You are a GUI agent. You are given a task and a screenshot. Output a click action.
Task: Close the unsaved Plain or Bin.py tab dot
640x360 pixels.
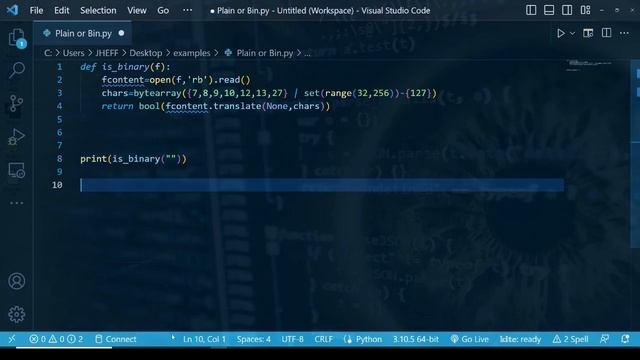pyautogui.click(x=121, y=33)
